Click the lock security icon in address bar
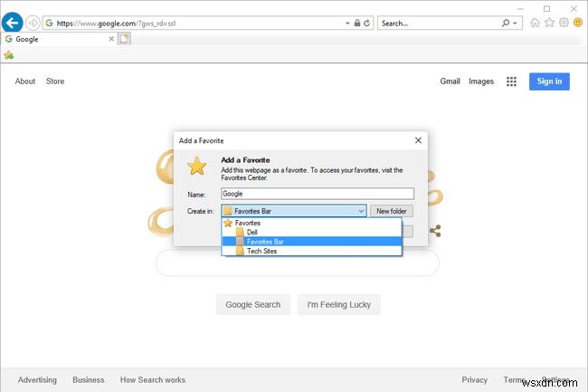The width and height of the screenshot is (588, 392). click(357, 24)
